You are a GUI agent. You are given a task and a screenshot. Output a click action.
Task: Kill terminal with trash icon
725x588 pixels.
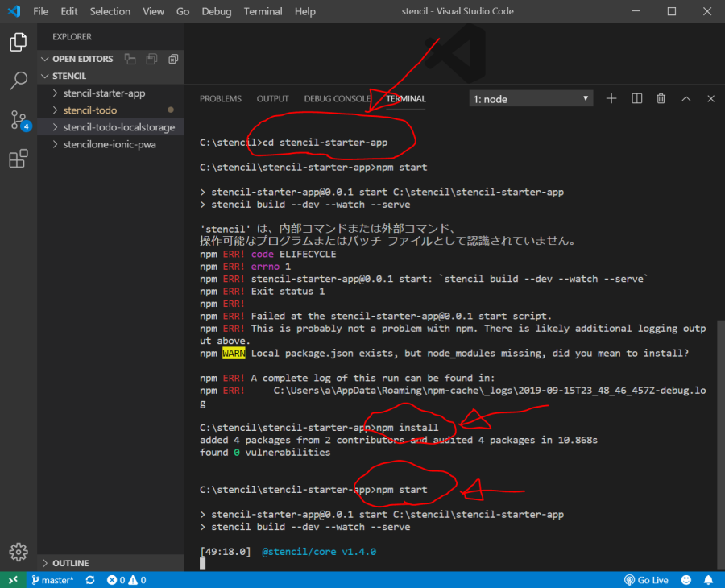tap(661, 98)
